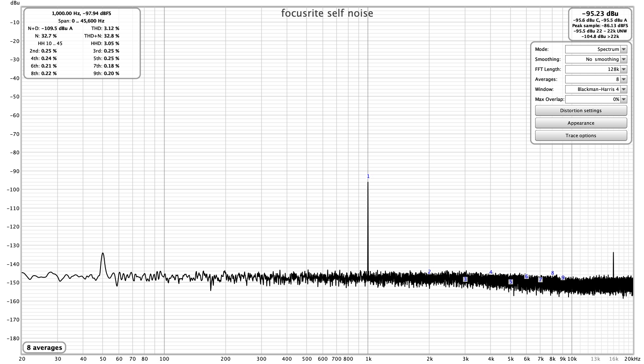The image size is (644, 364).
Task: Click the 'N+D: -109.5 dBu A' reading
Action: [50, 28]
